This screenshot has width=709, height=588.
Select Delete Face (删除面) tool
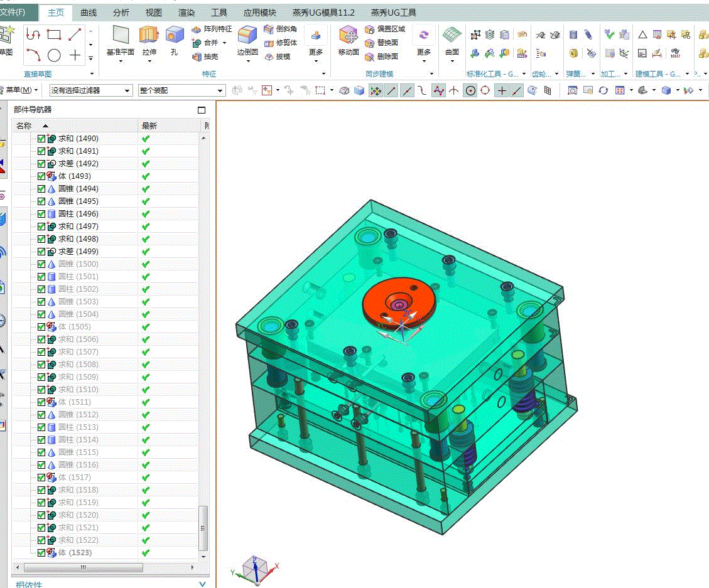(382, 56)
